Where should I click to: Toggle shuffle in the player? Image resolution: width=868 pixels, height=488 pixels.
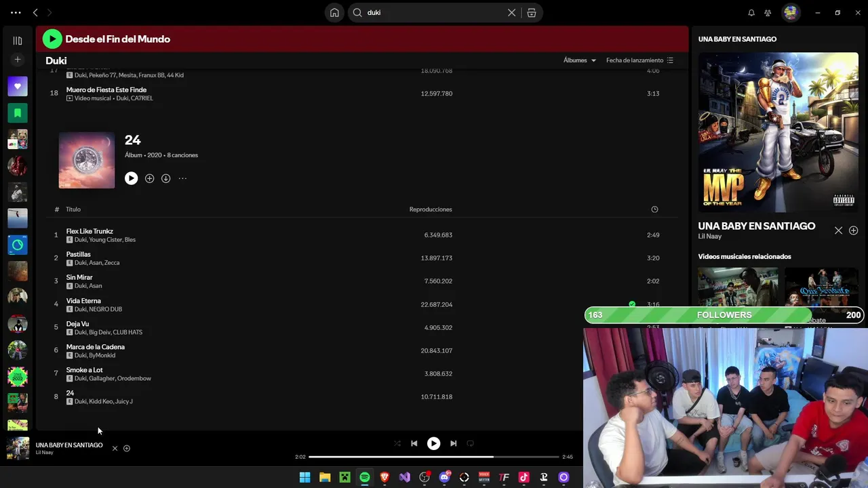click(397, 443)
